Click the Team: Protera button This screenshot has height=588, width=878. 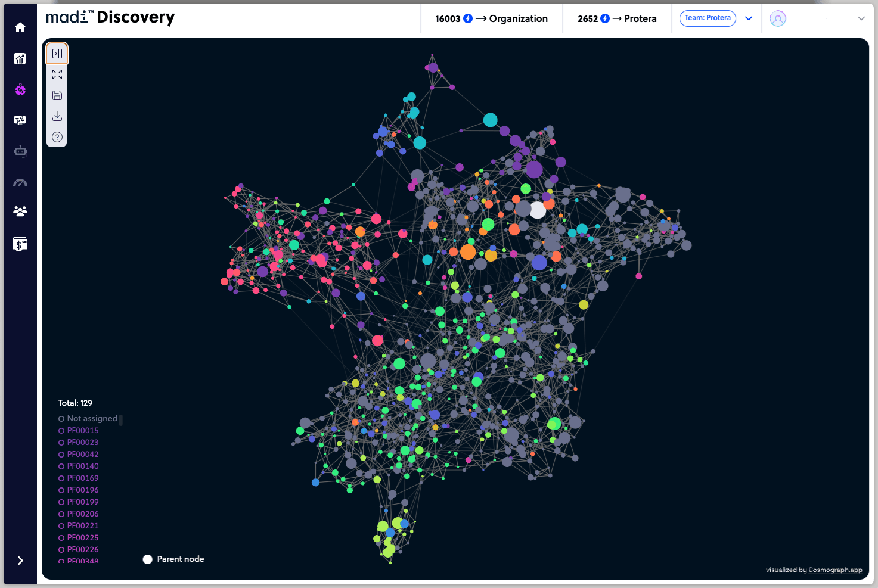708,18
